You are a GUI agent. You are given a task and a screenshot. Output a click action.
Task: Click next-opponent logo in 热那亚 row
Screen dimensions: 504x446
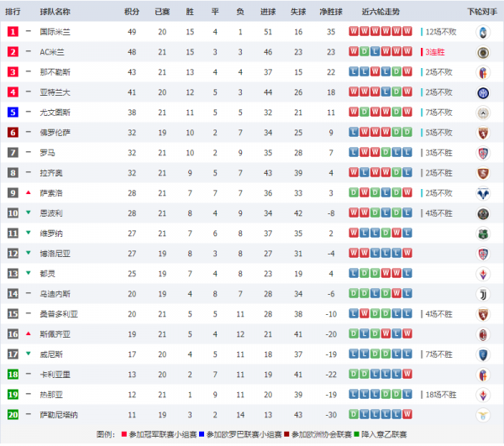coord(483,396)
